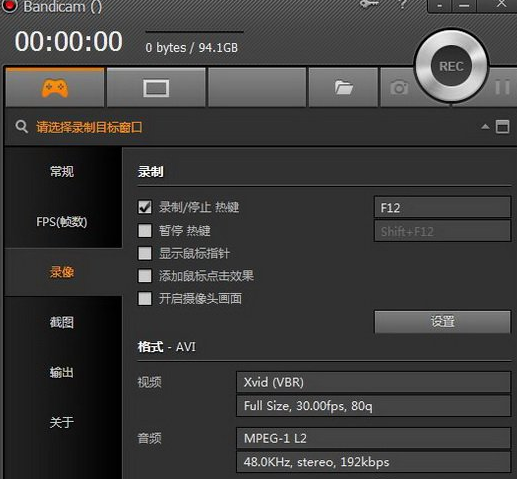Screen dimensions: 517x479
Task: Open the output folder icon
Action: pyautogui.click(x=343, y=88)
